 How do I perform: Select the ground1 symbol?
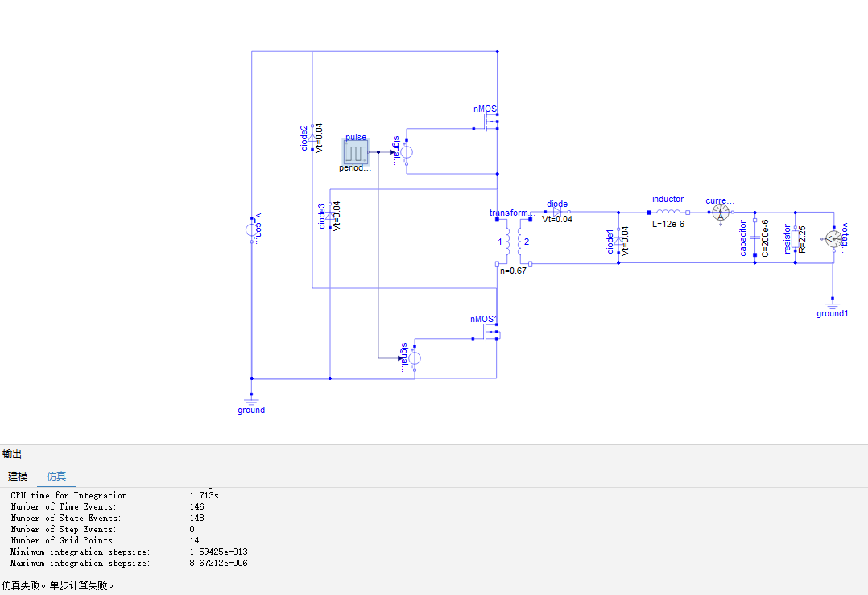tap(832, 304)
